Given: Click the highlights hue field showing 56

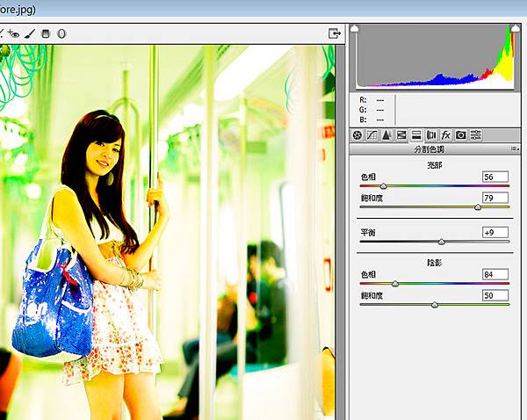Looking at the screenshot, I should coord(495,177).
